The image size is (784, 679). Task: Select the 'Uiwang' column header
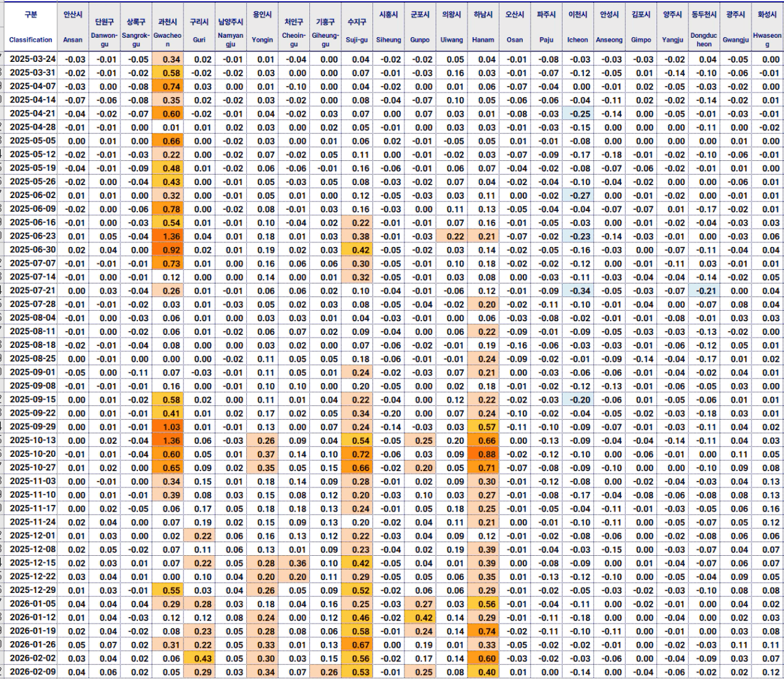(452, 40)
